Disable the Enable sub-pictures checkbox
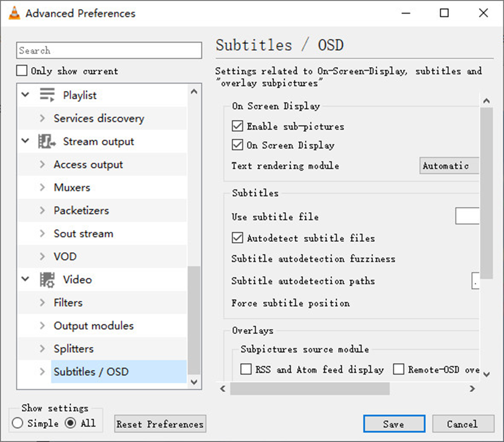The image size is (504, 442). click(237, 126)
